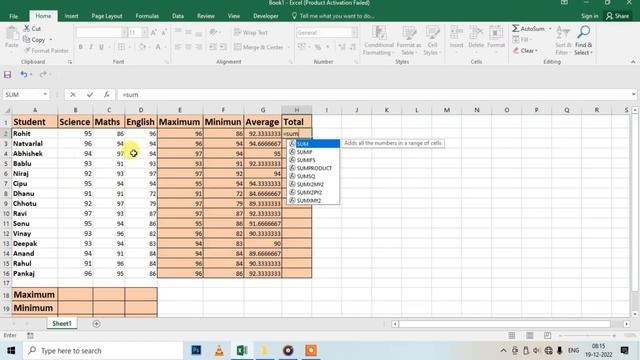
Task: Select the Total header cell
Action: [297, 122]
